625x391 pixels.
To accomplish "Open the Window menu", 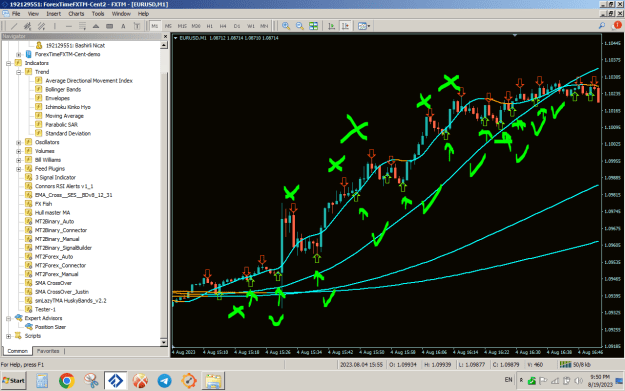I will click(x=121, y=14).
